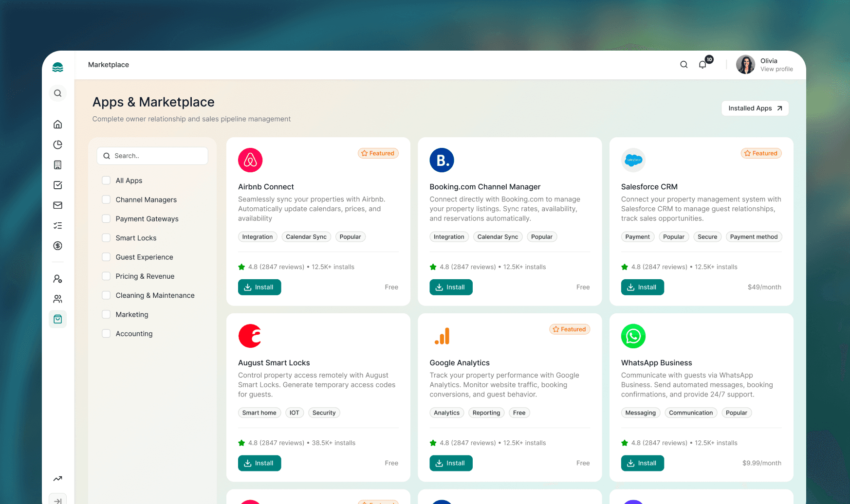This screenshot has height=504, width=850.
Task: Check the Marketing filter
Action: point(106,314)
